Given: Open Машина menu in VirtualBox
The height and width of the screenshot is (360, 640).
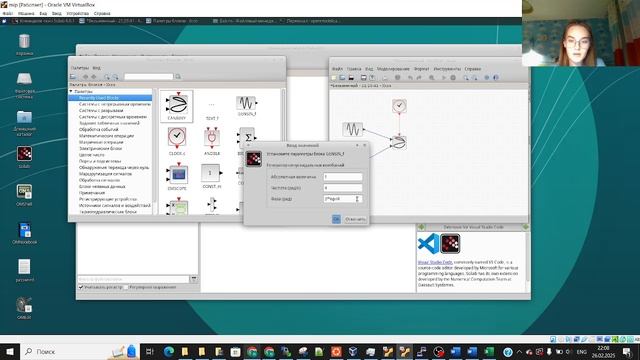Looking at the screenshot, I should [26, 13].
